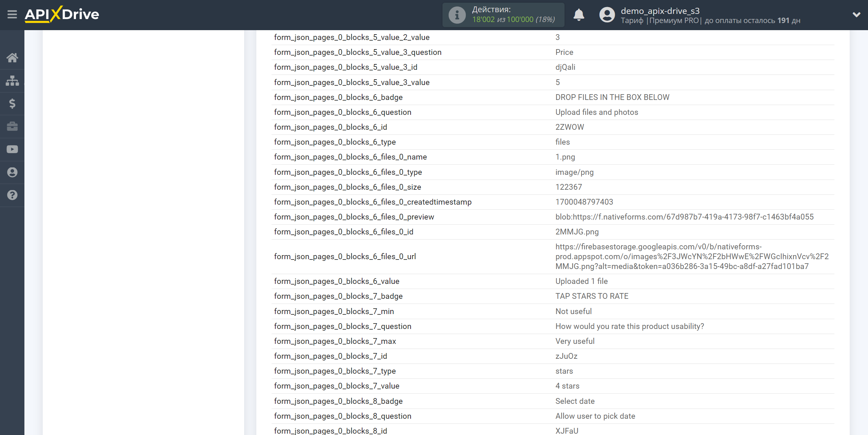Click the demo_apix-drive_s3 username
Viewport: 868px width, 435px height.
point(660,11)
